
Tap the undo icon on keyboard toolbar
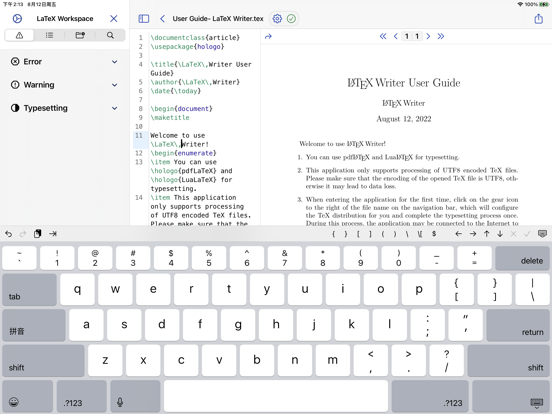click(8, 234)
